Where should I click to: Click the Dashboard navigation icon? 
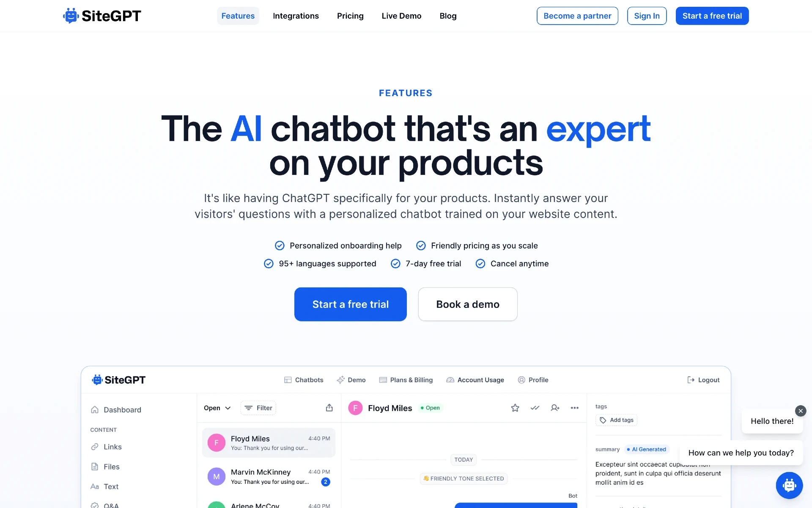coord(94,410)
